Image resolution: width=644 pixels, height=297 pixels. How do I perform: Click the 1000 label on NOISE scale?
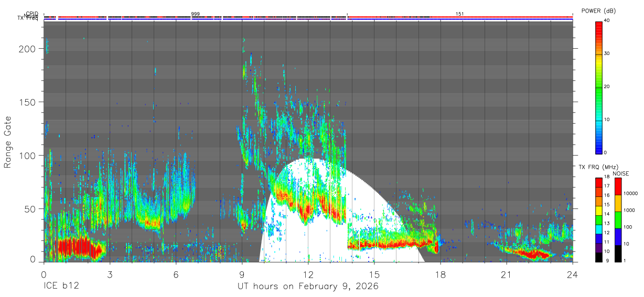pyautogui.click(x=629, y=211)
